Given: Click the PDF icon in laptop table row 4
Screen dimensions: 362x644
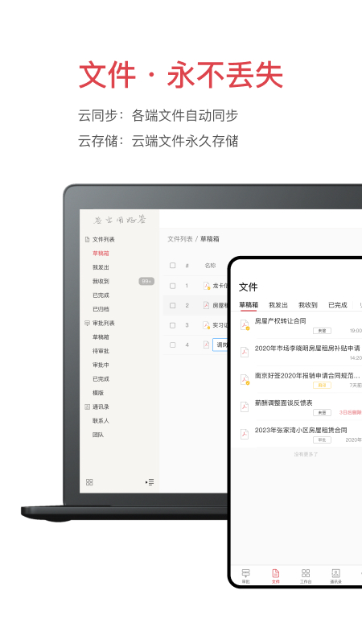Looking at the screenshot, I should [x=207, y=345].
